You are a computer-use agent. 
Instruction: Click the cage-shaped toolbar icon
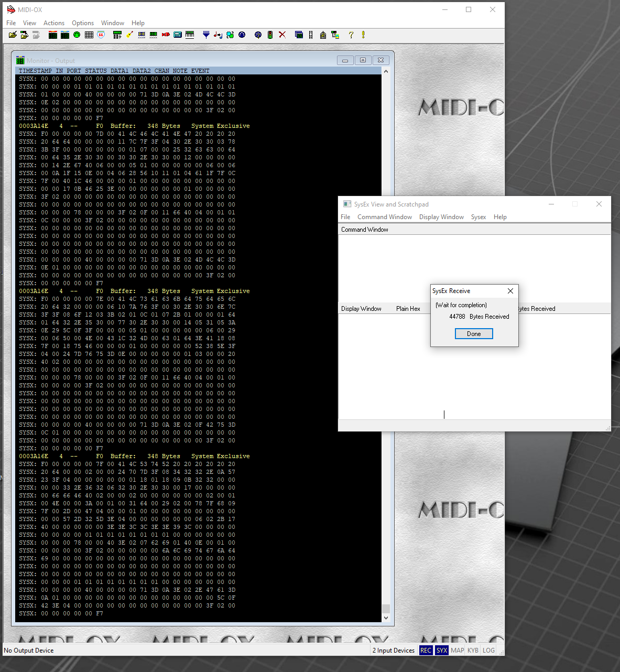(x=323, y=35)
